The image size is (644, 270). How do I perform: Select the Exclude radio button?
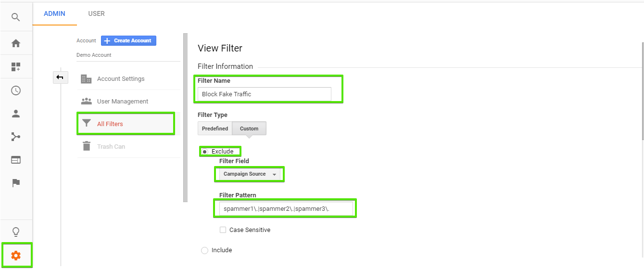[x=205, y=152]
